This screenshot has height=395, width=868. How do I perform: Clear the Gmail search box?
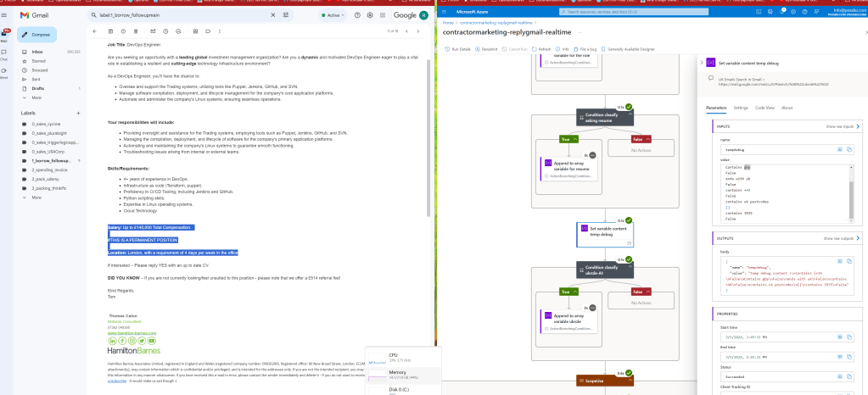272,15
